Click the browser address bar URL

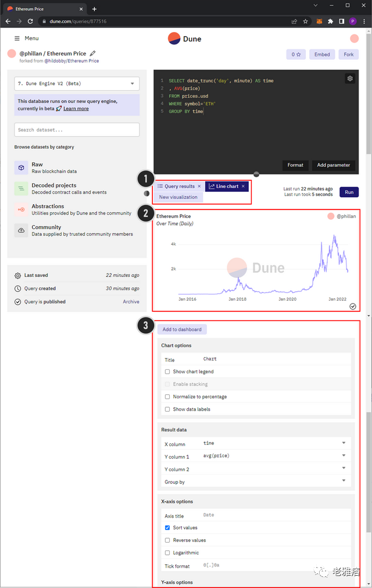click(x=78, y=22)
